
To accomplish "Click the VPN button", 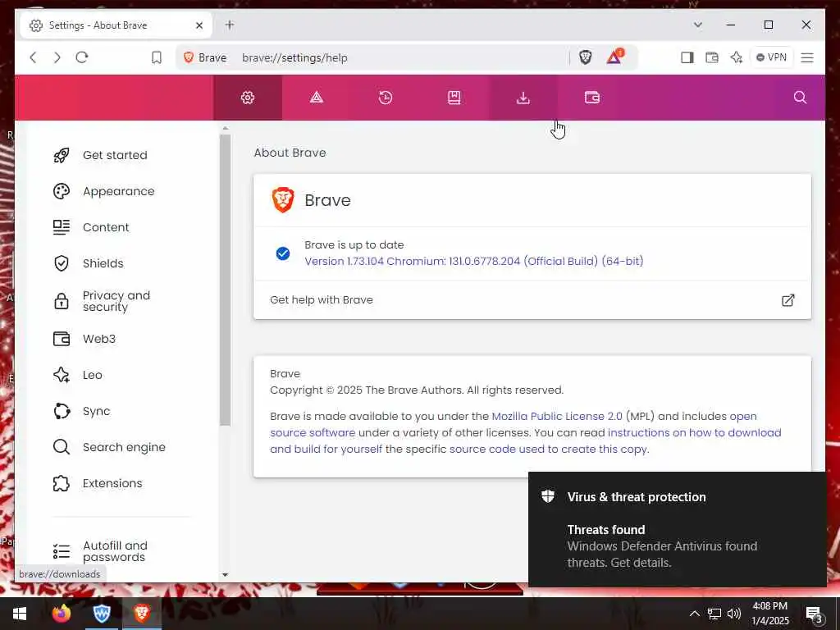I will click(x=771, y=57).
